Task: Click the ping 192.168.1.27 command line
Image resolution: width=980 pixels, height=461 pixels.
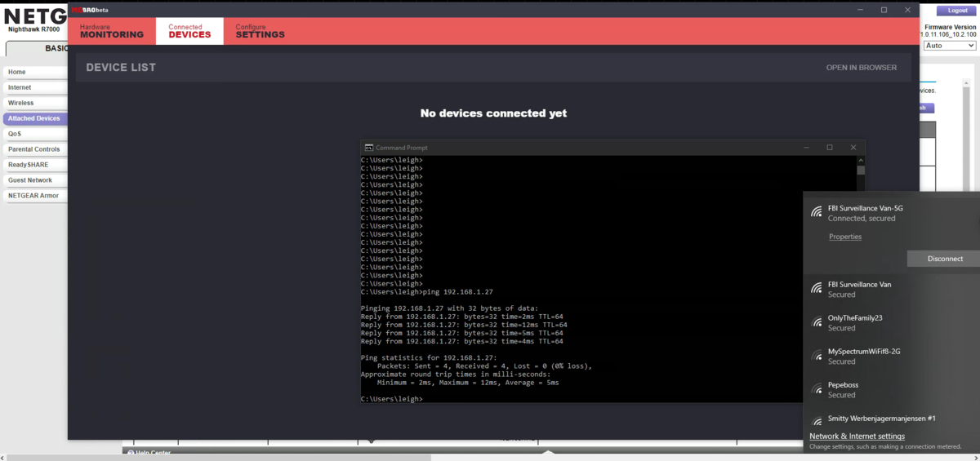Action: [427, 291]
